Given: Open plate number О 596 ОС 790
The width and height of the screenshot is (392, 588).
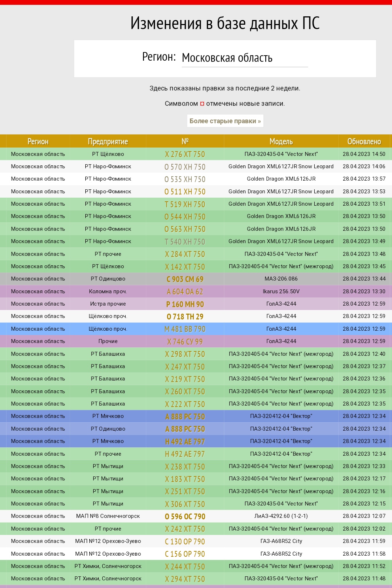Looking at the screenshot, I should (185, 516).
